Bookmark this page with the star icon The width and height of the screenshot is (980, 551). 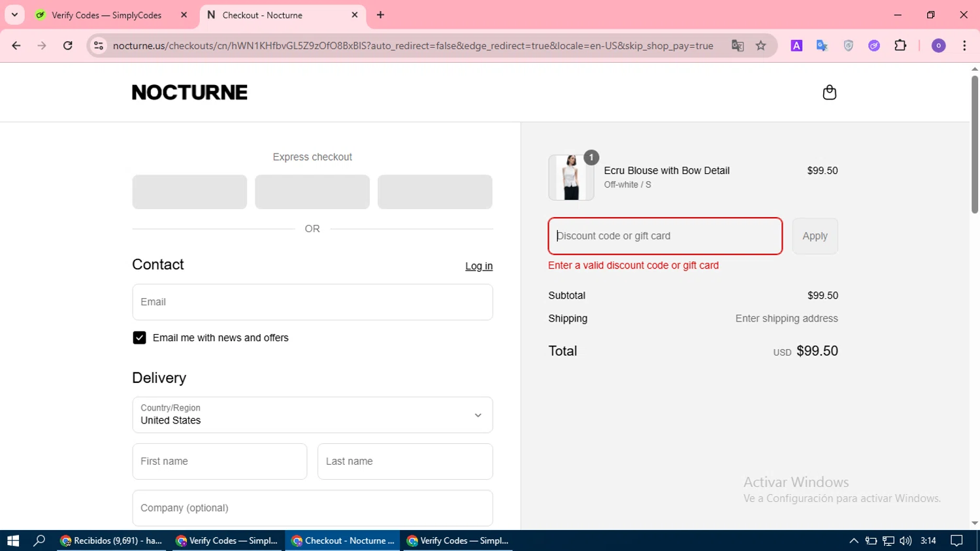pos(761,46)
